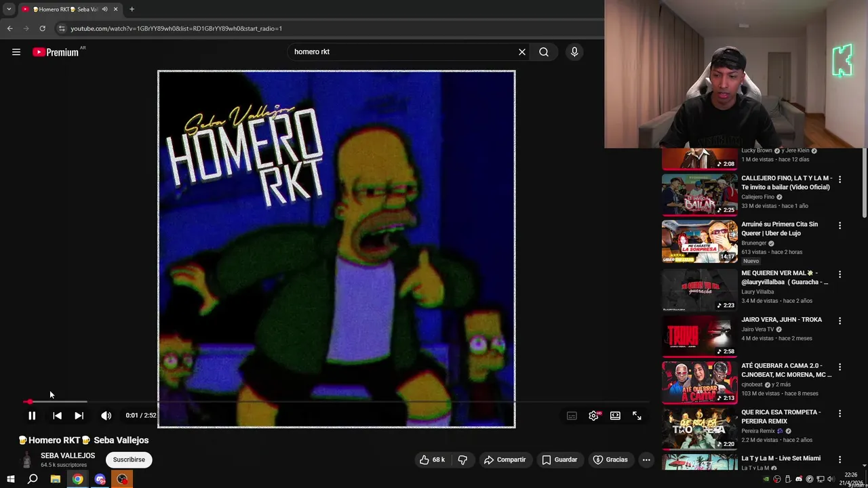Open options for Live Set Miami video

840,460
